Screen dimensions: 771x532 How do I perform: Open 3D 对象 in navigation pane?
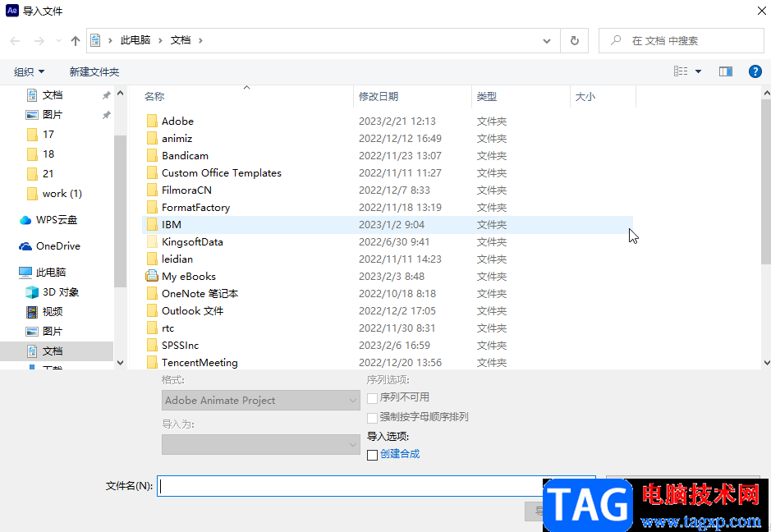click(61, 292)
